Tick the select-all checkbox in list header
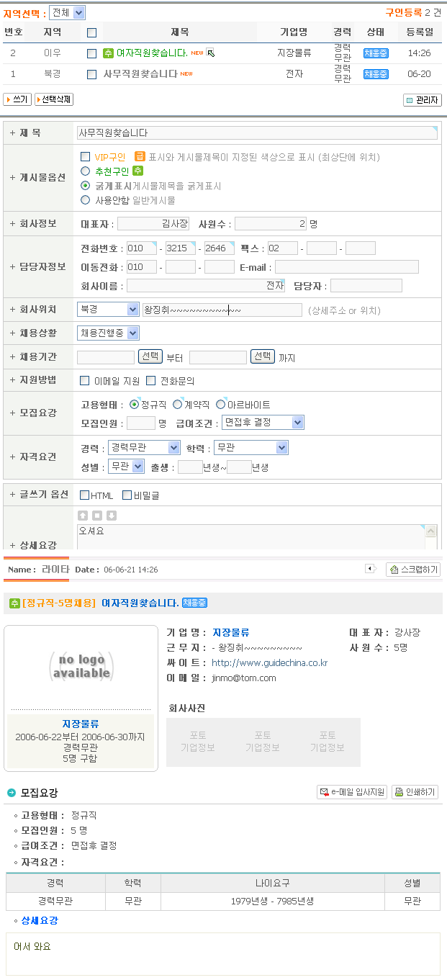 (x=91, y=32)
